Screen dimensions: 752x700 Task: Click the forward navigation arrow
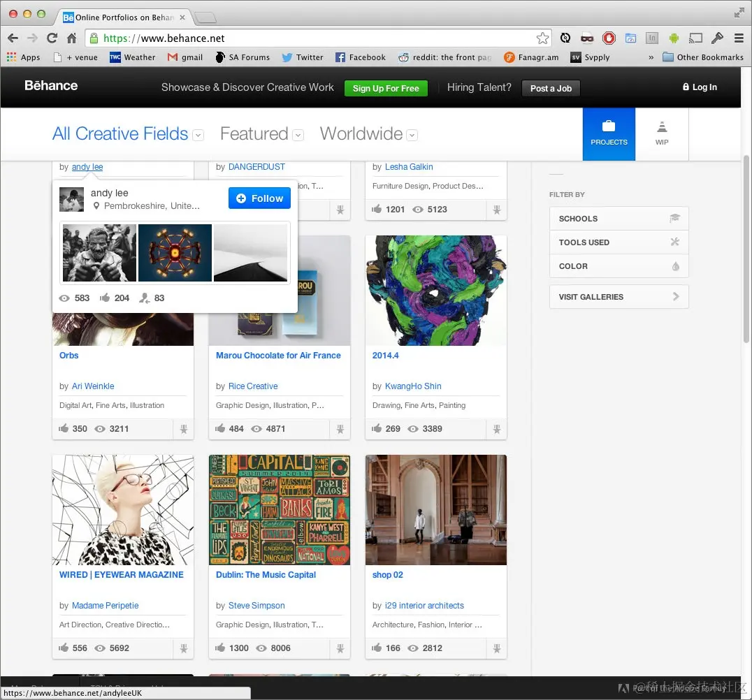tap(32, 38)
